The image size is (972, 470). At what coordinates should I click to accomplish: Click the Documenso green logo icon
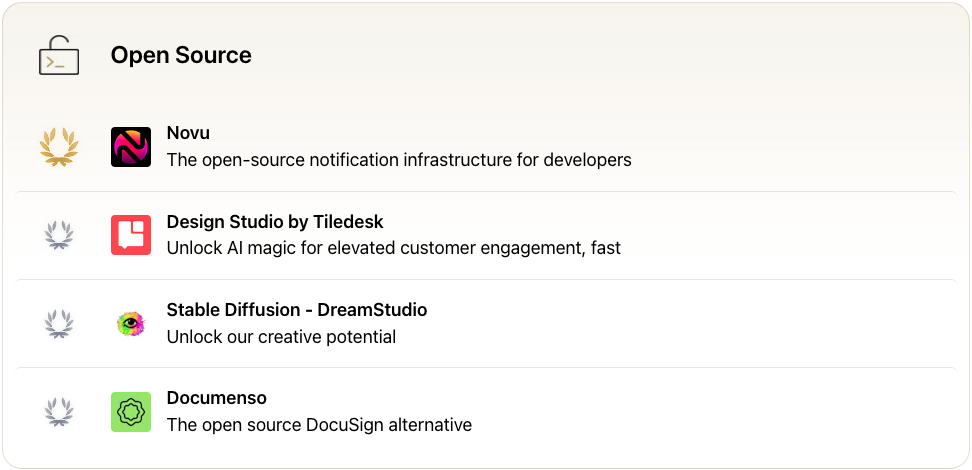click(x=131, y=412)
